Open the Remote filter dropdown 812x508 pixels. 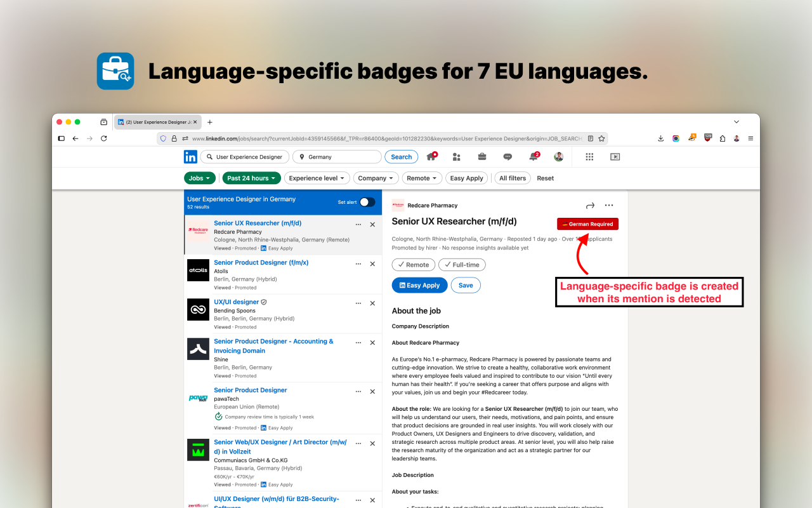point(422,178)
